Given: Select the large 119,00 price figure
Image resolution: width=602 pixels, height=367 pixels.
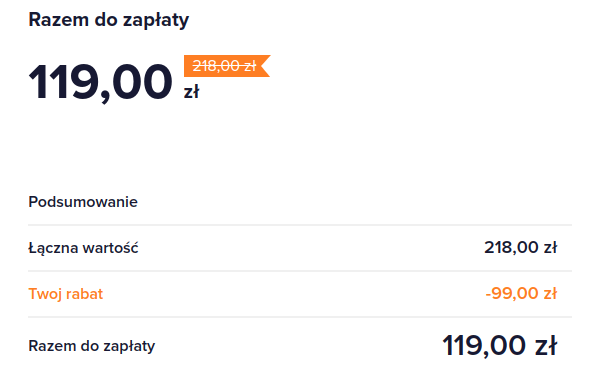Looking at the screenshot, I should (x=101, y=83).
